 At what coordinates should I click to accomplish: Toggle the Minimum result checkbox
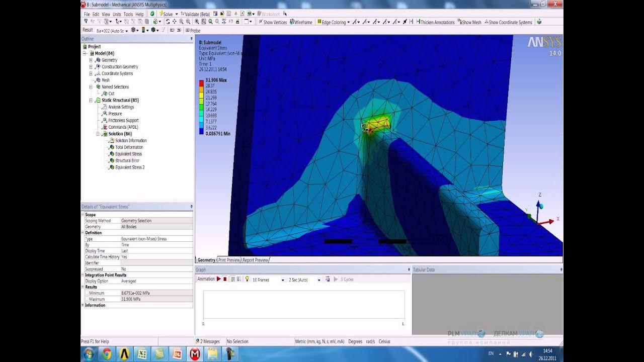coord(87,293)
